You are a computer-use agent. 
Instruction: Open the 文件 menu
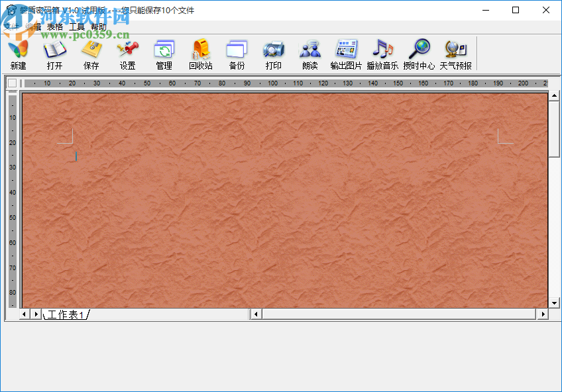(x=11, y=27)
